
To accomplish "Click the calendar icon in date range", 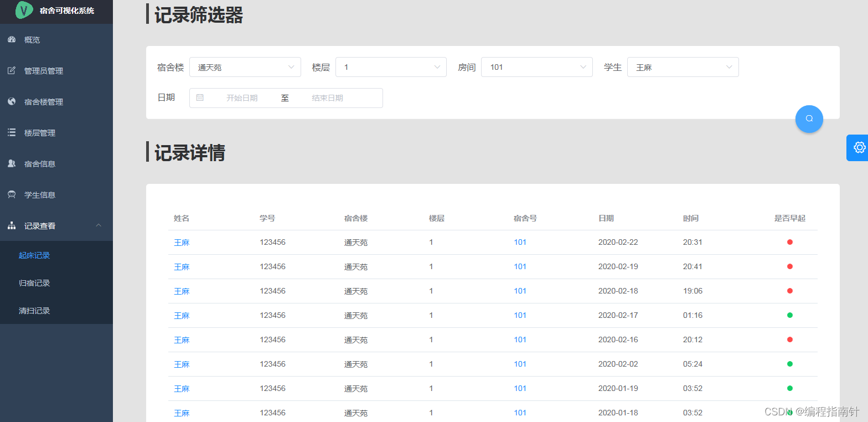I will pos(200,97).
